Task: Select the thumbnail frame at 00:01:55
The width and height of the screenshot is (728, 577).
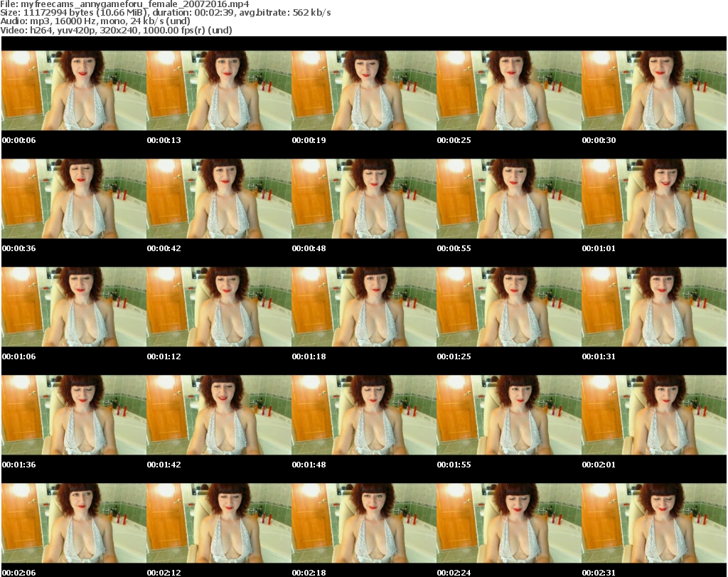Action: pos(509,415)
